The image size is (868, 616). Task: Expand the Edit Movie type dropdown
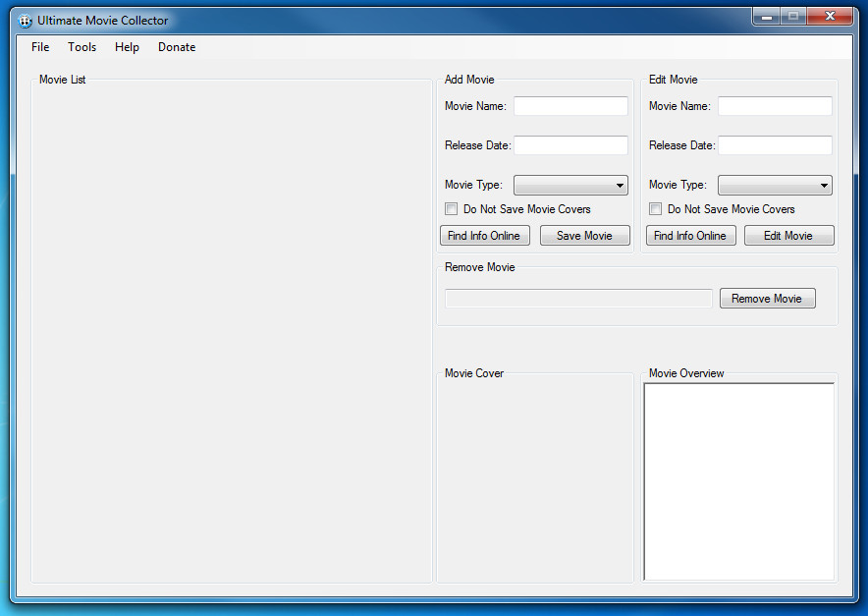775,185
